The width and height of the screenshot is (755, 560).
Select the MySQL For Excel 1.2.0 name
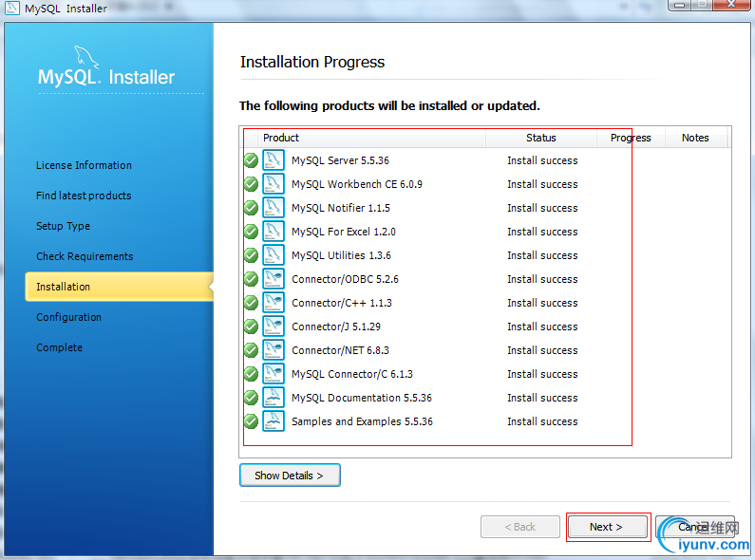click(x=344, y=232)
